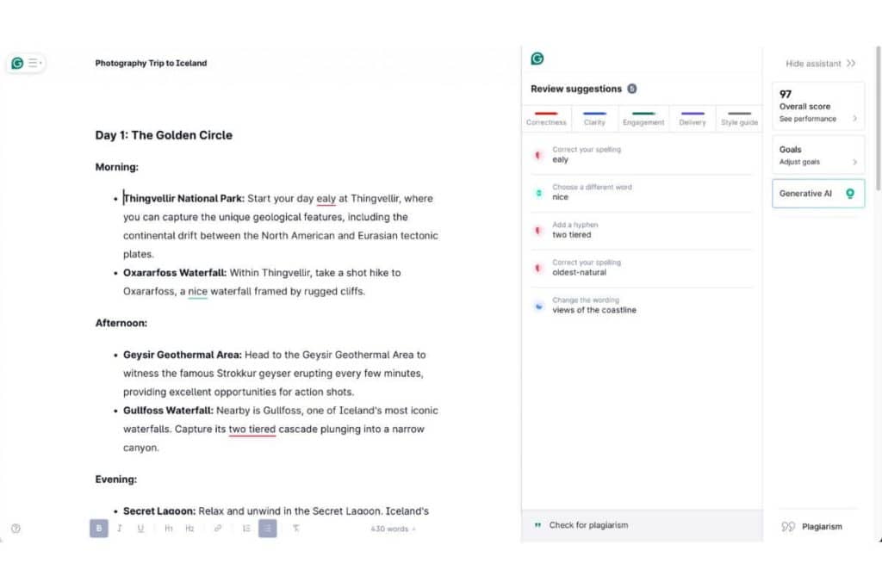Click the document title Photography Trip to Iceland
The height and width of the screenshot is (588, 882).
point(151,64)
